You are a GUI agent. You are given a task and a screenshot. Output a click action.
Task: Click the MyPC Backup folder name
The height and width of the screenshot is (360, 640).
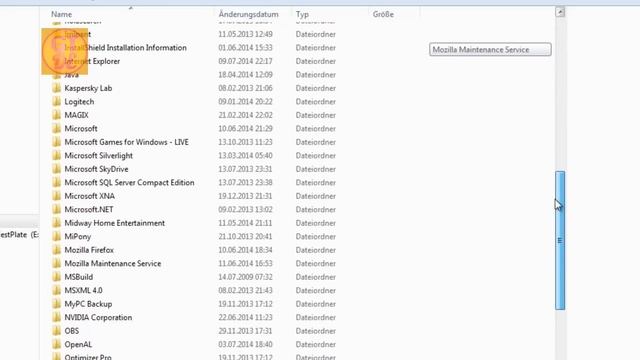pyautogui.click(x=88, y=304)
